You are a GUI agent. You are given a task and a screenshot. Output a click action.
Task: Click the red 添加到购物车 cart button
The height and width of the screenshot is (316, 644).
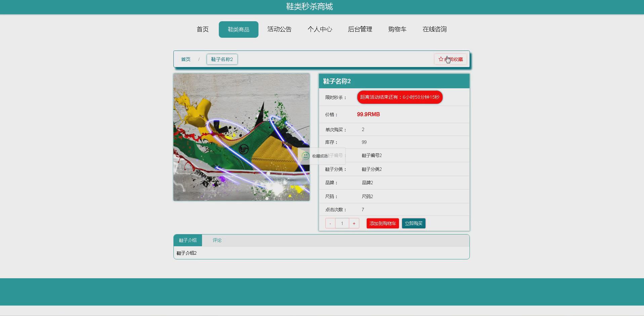pyautogui.click(x=383, y=223)
